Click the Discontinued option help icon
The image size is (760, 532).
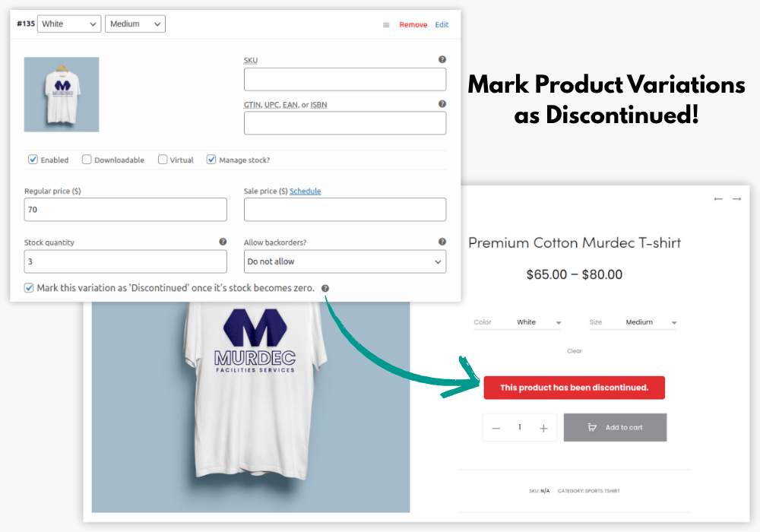coord(325,288)
